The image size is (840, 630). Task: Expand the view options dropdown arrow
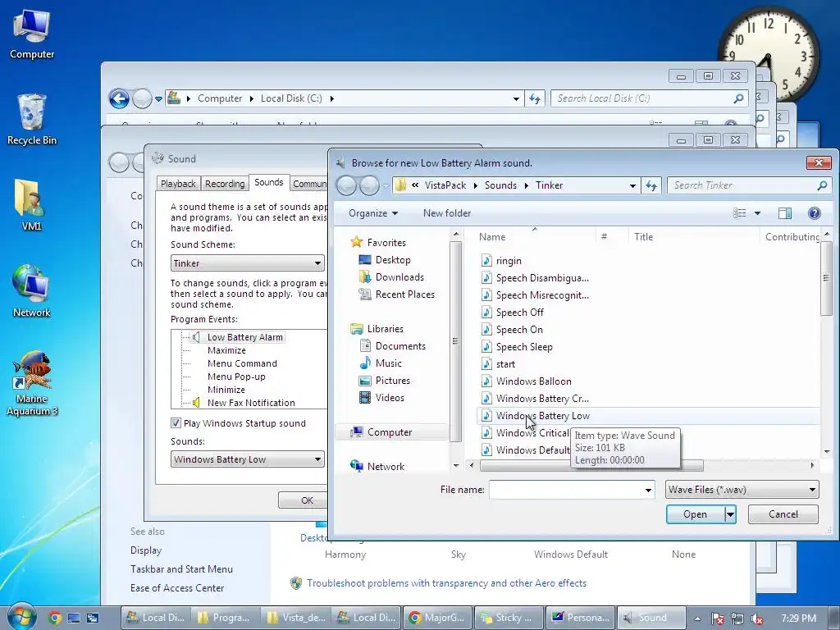point(757,213)
